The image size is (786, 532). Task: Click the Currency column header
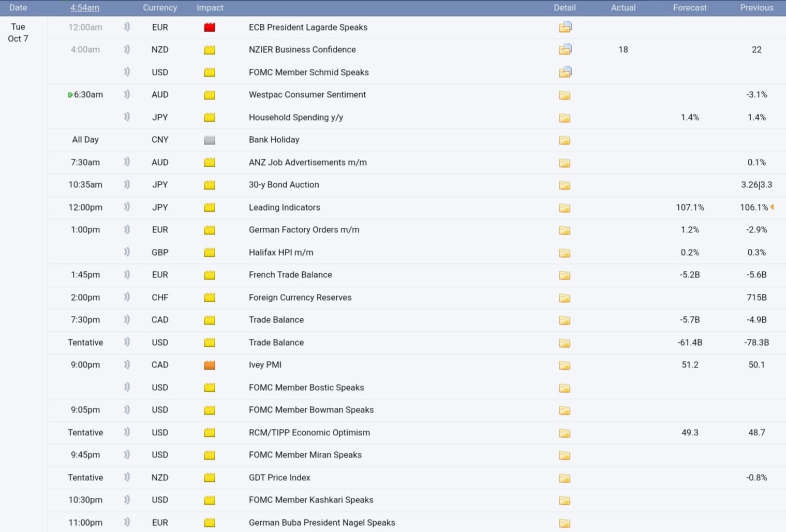pos(160,8)
